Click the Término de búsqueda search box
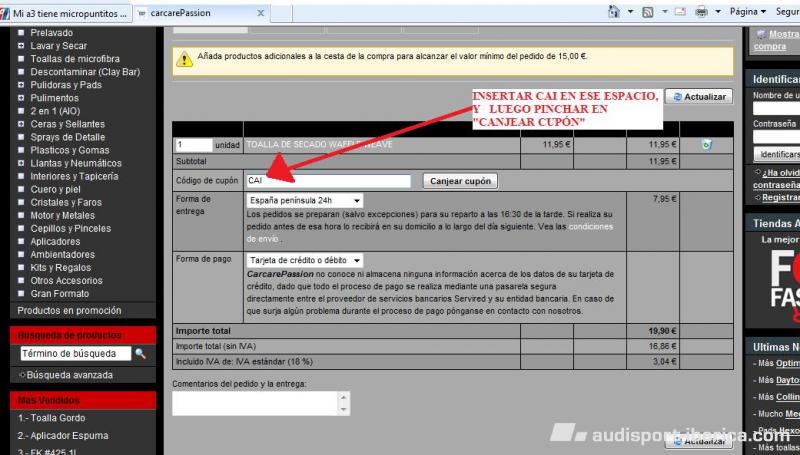 (76, 353)
